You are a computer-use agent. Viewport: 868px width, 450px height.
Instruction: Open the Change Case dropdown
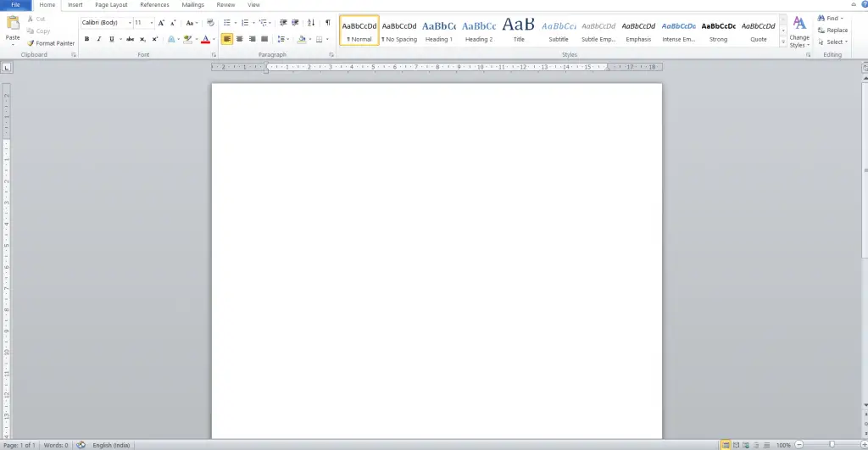192,23
